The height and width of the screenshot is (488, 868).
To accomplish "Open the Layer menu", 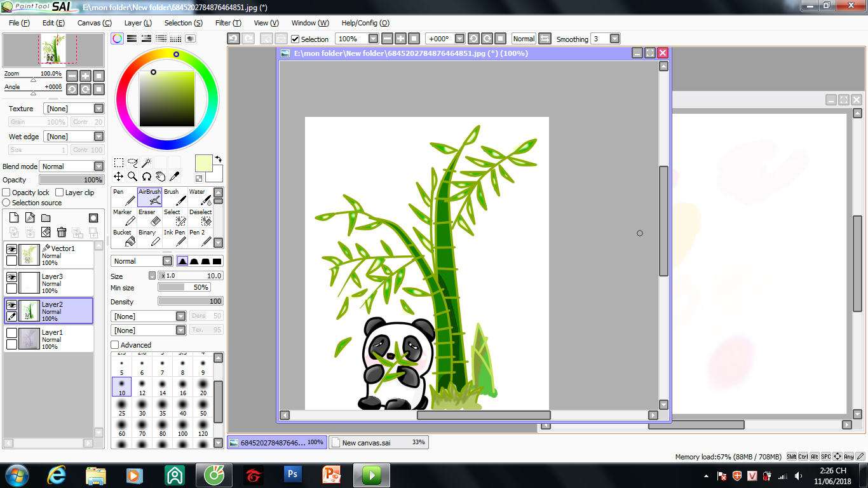I will (138, 23).
